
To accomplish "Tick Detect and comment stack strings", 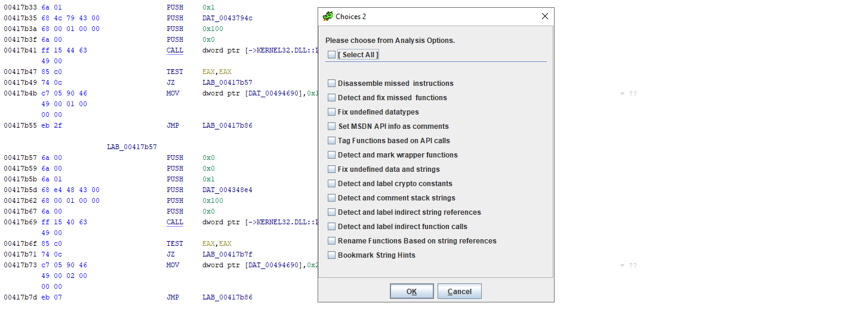I will tap(331, 198).
